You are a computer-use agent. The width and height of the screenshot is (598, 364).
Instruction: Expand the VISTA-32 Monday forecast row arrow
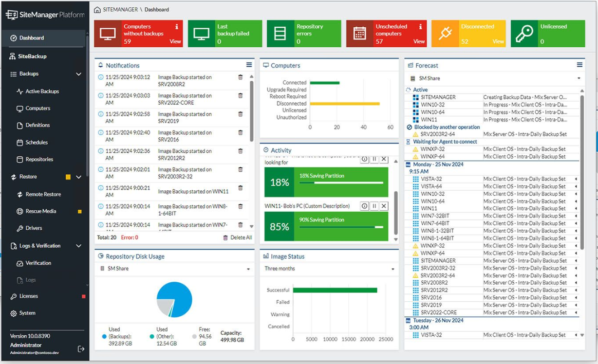[576, 179]
